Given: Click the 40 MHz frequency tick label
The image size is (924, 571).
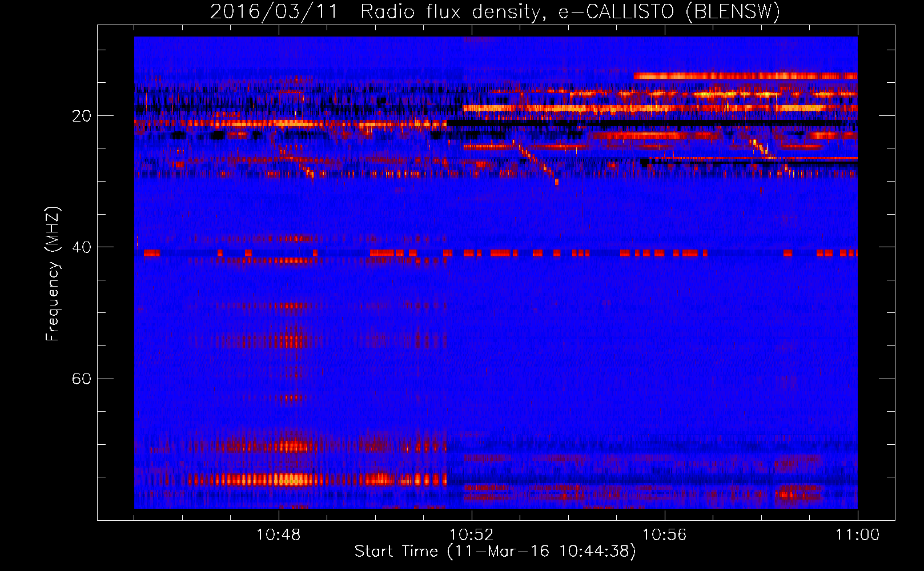Looking at the screenshot, I should (x=81, y=247).
